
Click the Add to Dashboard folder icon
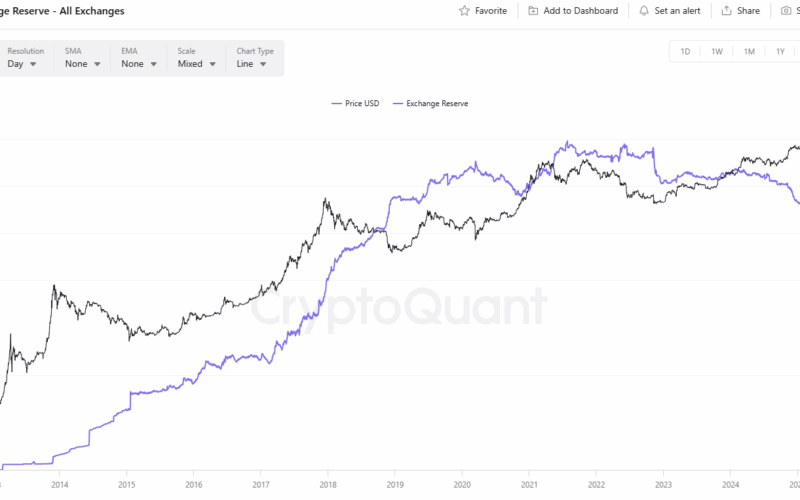[x=533, y=11]
